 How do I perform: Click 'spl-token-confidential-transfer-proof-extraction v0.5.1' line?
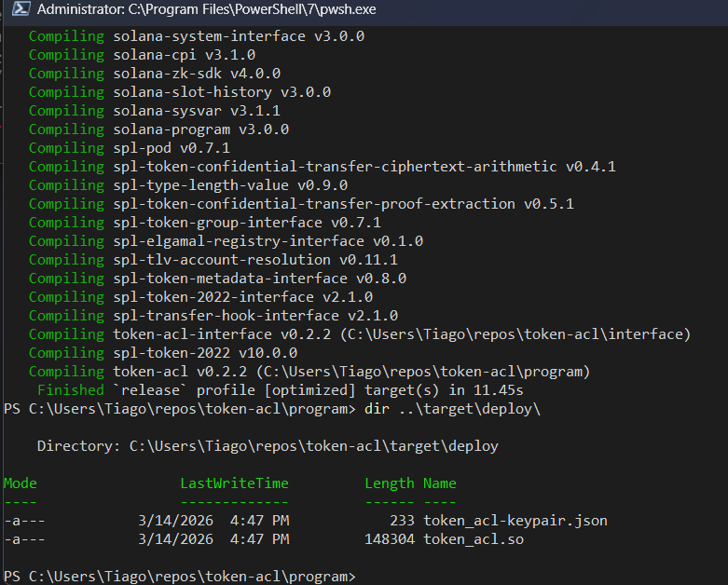tap(301, 204)
